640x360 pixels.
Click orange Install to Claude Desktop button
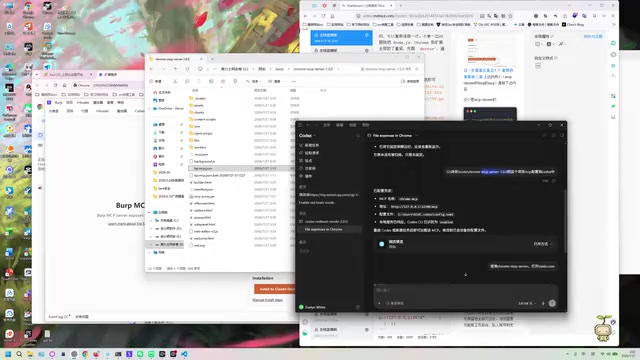click(x=275, y=289)
